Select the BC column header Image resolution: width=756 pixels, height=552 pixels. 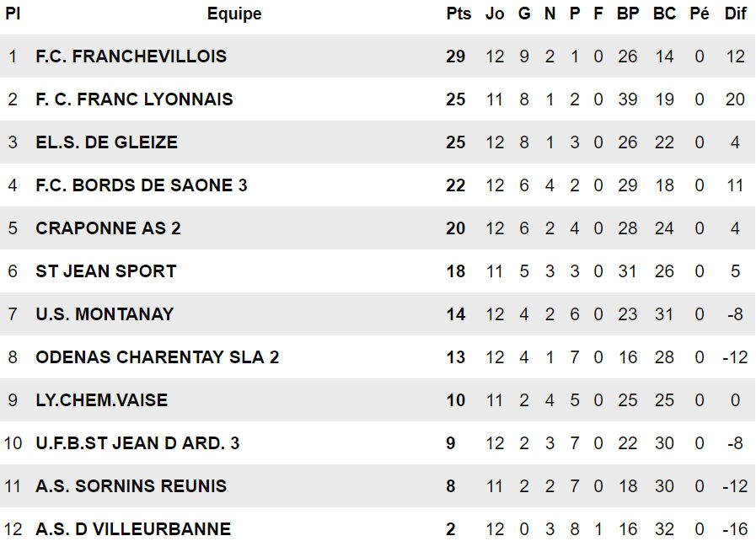coord(664,14)
